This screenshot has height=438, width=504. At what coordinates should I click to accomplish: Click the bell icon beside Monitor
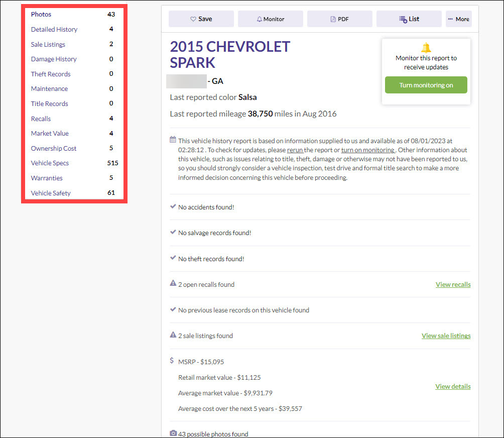(x=260, y=19)
